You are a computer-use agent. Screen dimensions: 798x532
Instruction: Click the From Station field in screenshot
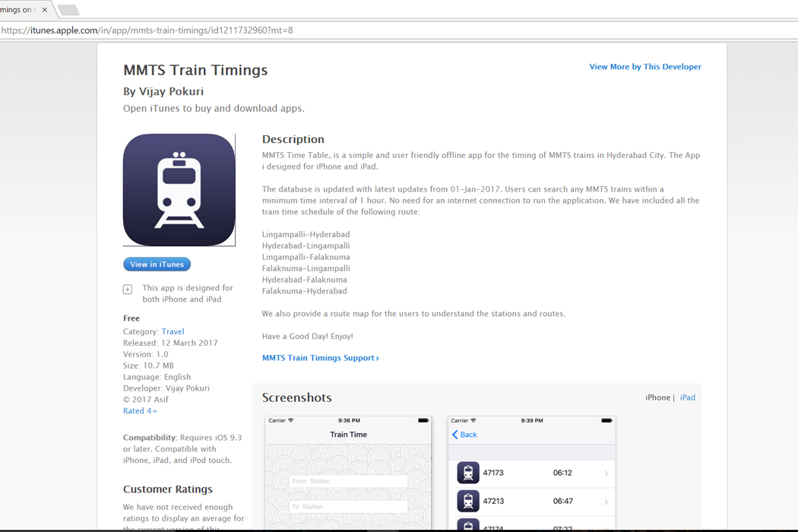coord(349,481)
